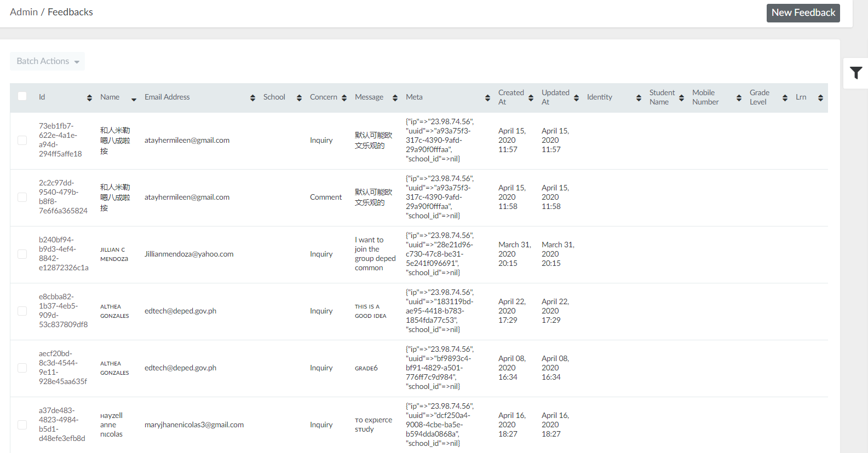This screenshot has height=453, width=868.
Task: Sort by Student Name column arrows
Action: point(681,98)
